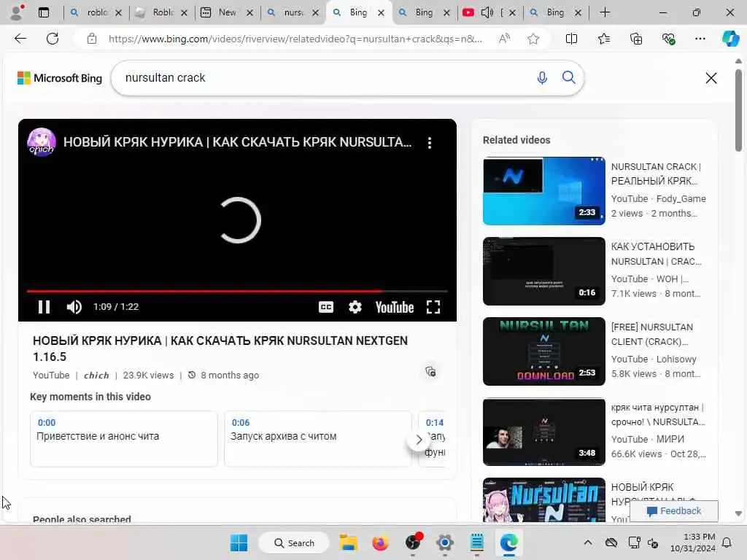Click the save icon beside video info
Image resolution: width=747 pixels, height=560 pixels.
tap(430, 371)
